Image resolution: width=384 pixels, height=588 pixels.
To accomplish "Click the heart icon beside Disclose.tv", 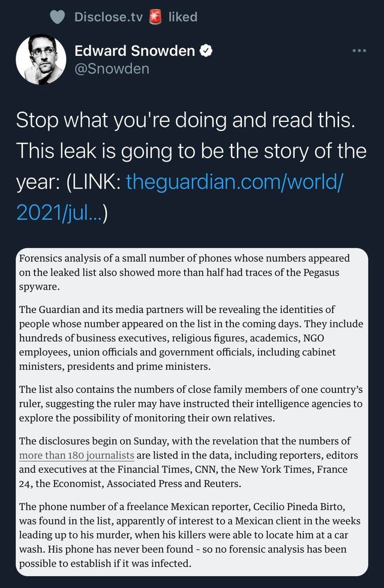I will [57, 17].
